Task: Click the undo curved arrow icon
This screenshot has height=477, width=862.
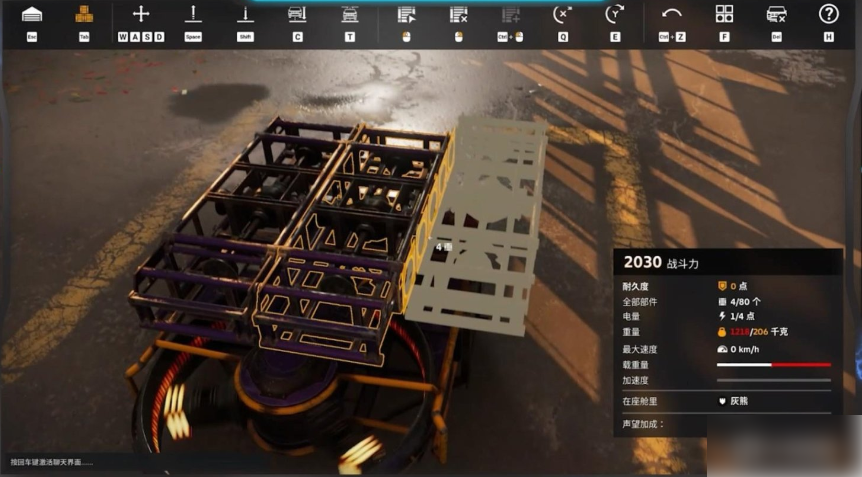Action: (x=672, y=14)
